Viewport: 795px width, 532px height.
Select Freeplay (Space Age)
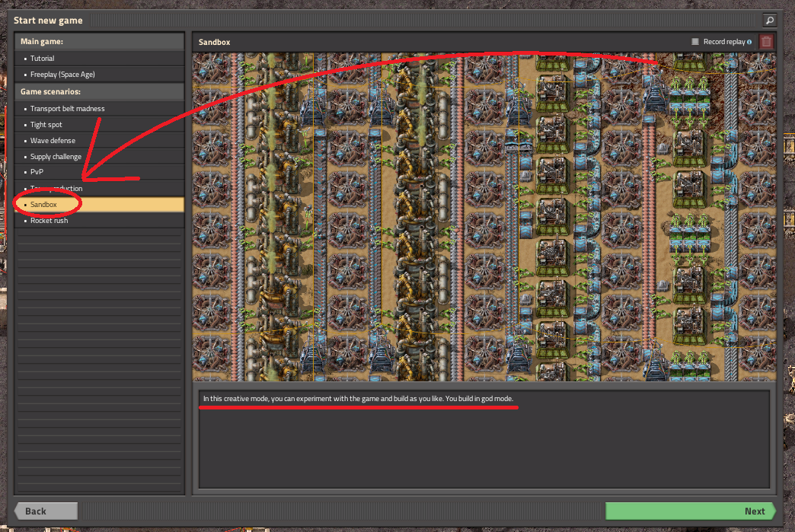[x=99, y=74]
